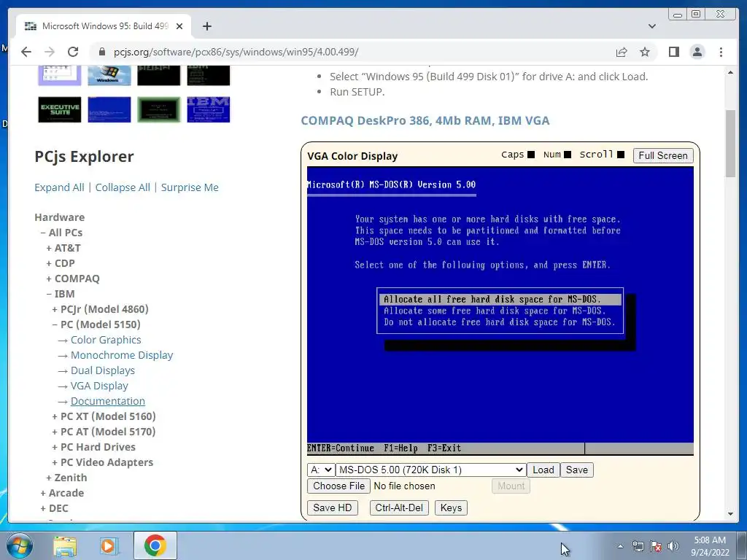Expand the DEC tree node

54,508
